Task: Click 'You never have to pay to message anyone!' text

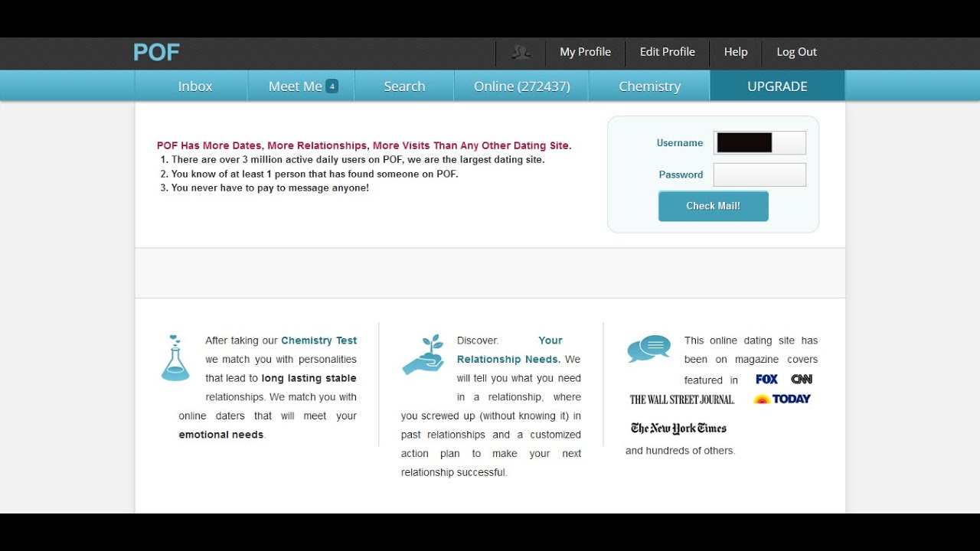Action: [269, 187]
